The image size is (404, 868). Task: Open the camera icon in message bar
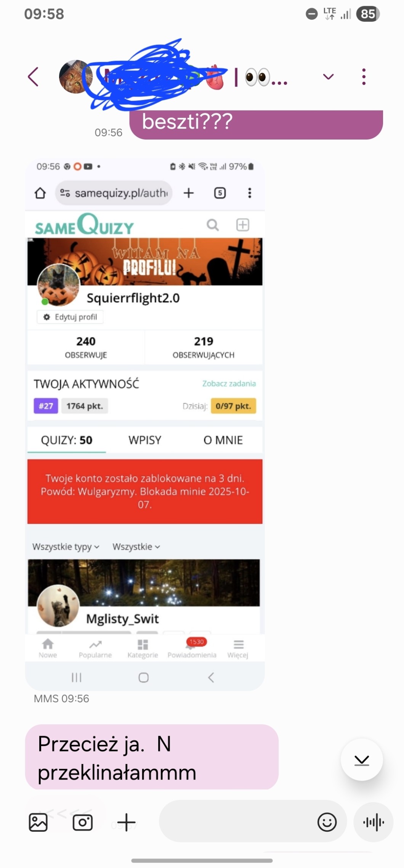coord(83,822)
